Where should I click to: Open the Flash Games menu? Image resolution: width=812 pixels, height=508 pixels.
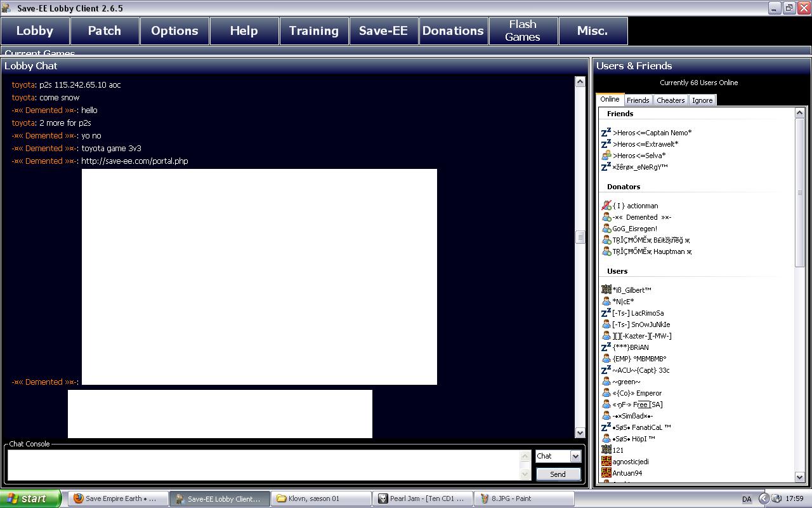coord(523,30)
